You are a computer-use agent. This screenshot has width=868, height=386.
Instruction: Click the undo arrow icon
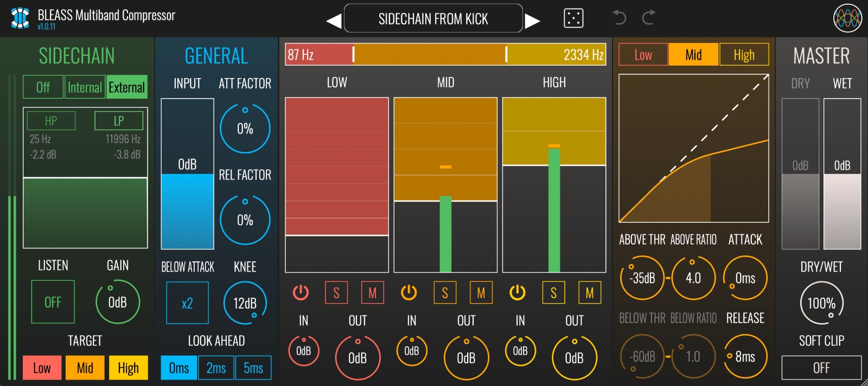click(x=619, y=18)
